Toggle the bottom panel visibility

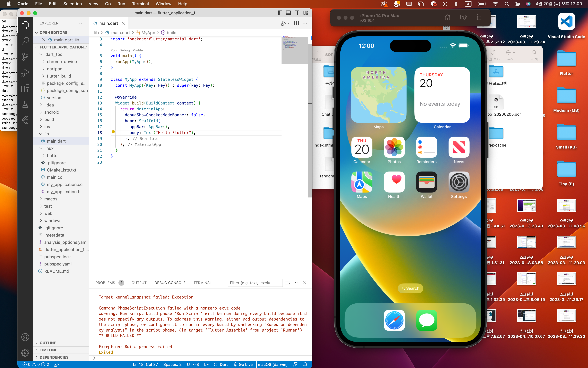pyautogui.click(x=288, y=13)
